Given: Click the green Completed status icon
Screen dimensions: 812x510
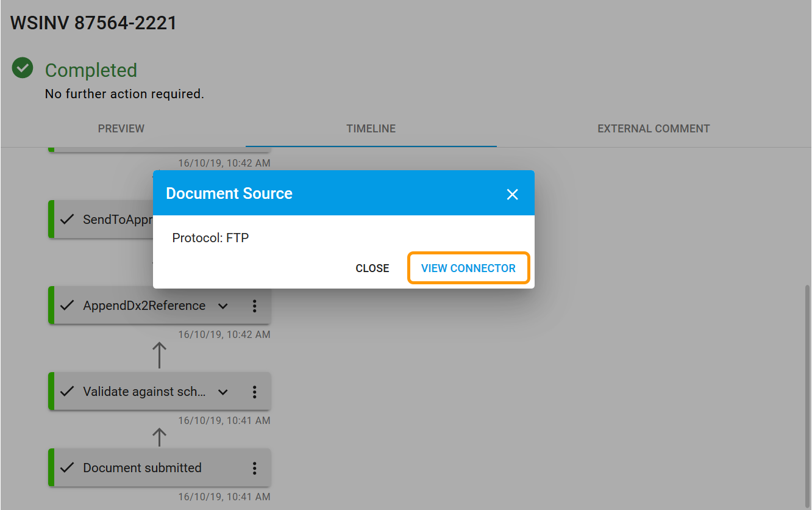Looking at the screenshot, I should click(23, 68).
